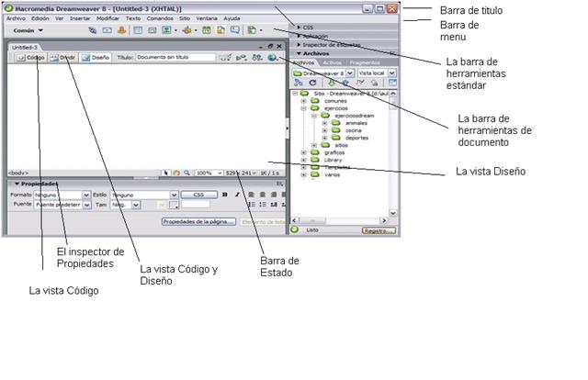Click the Insert Div Tag icon
Viewport: 588px width, 380px height.
click(152, 30)
